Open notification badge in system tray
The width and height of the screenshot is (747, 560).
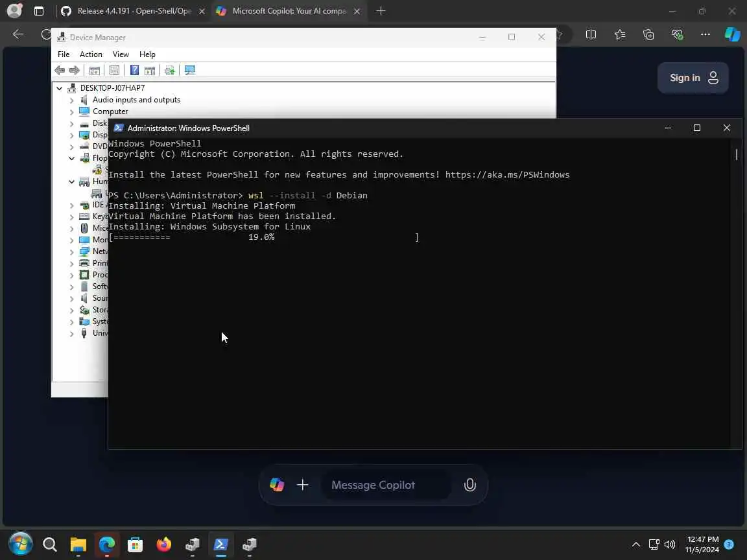pos(729,544)
